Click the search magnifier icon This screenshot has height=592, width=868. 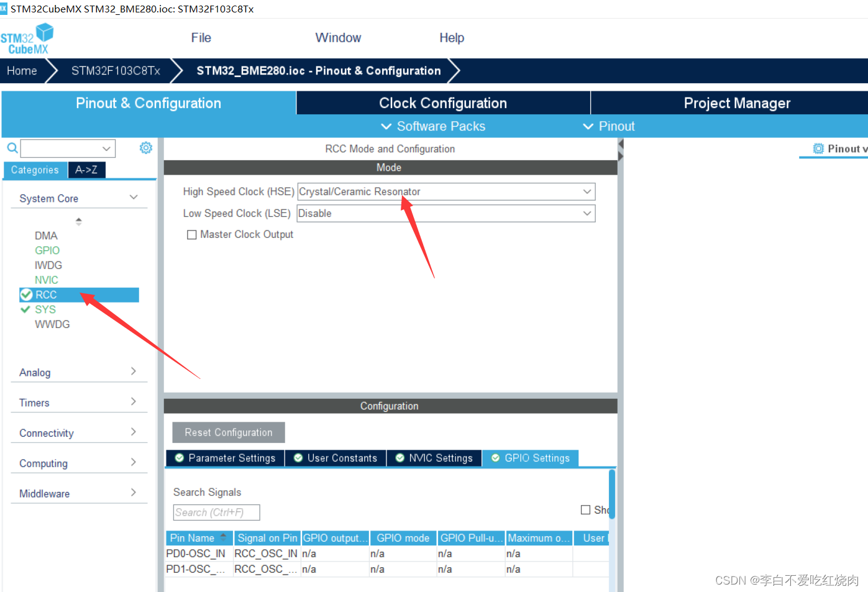[x=12, y=148]
